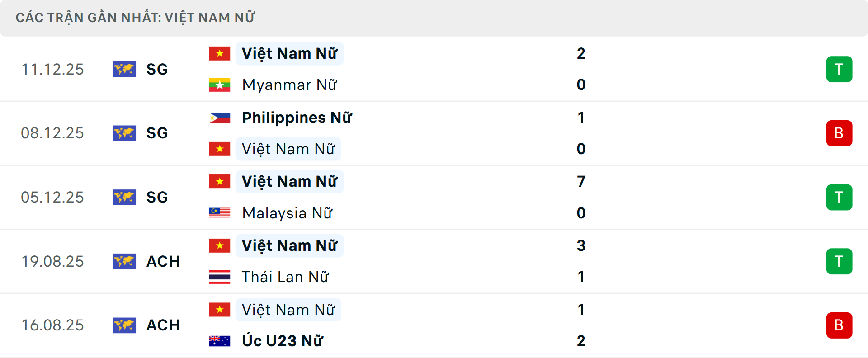The height and width of the screenshot is (358, 868).
Task: Select the Myanmar flag icon
Action: click(220, 85)
